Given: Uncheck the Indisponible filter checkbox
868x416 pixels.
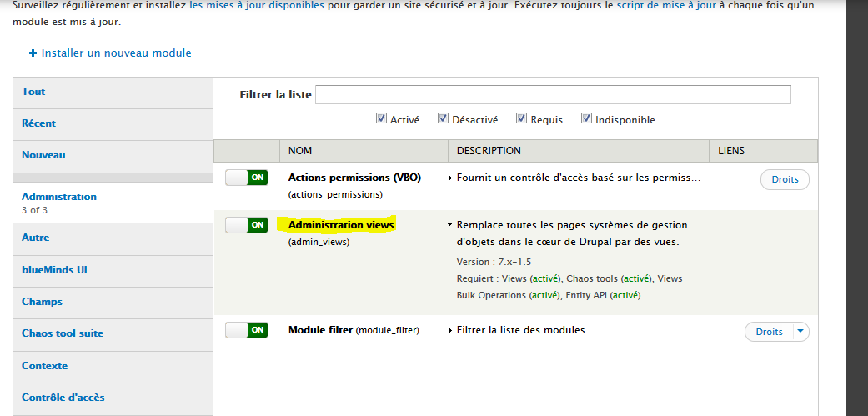Looking at the screenshot, I should pyautogui.click(x=586, y=118).
